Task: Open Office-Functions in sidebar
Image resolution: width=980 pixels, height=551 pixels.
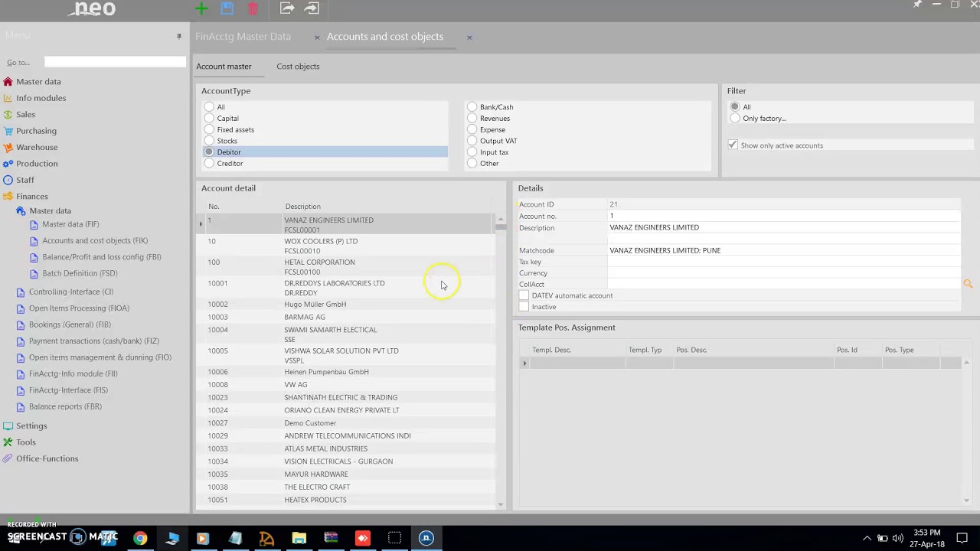Action: (47, 458)
